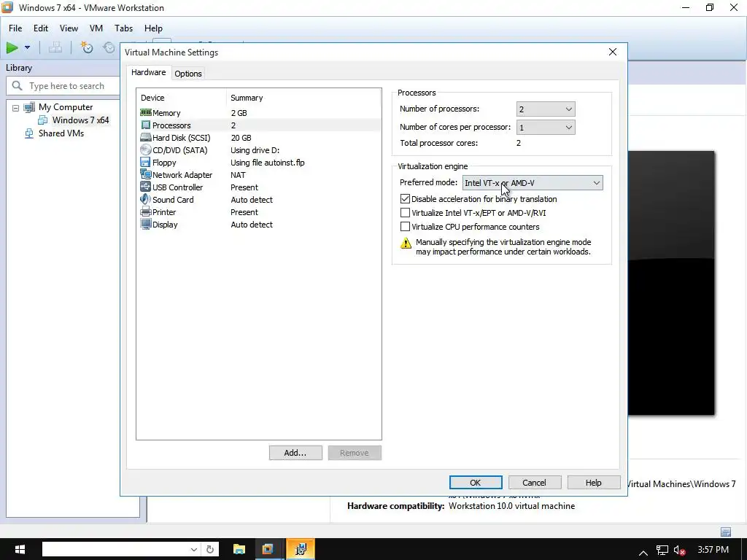Viewport: 747px width, 560px height.
Task: Open the Tabs menu
Action: coord(123,28)
